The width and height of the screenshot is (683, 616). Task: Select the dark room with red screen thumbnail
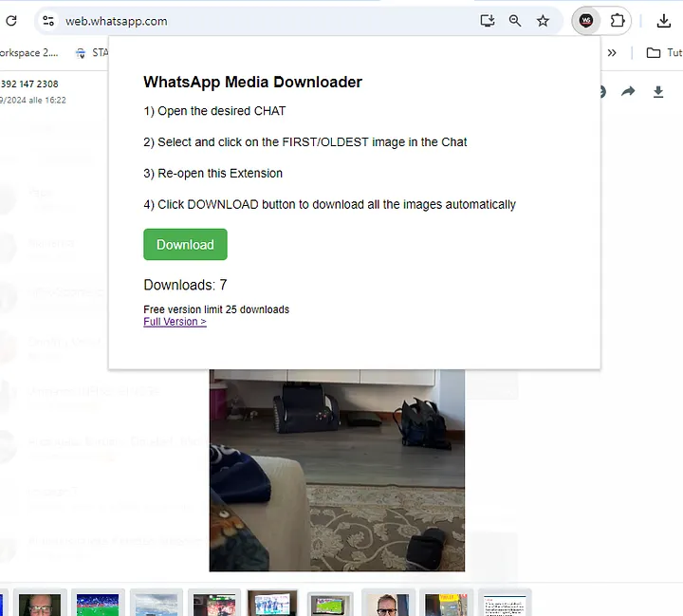click(x=214, y=604)
